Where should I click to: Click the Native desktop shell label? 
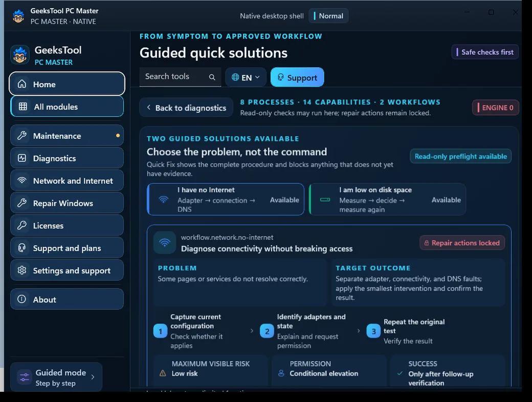[x=272, y=16]
